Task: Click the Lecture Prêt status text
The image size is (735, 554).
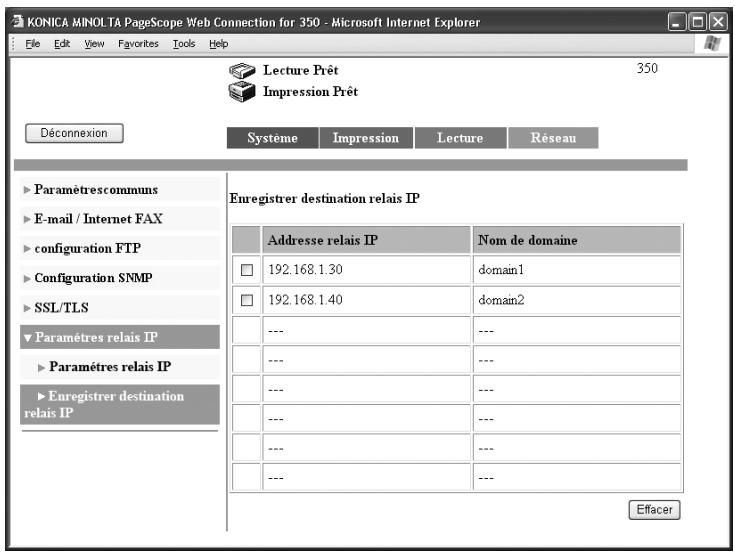Action: click(300, 70)
